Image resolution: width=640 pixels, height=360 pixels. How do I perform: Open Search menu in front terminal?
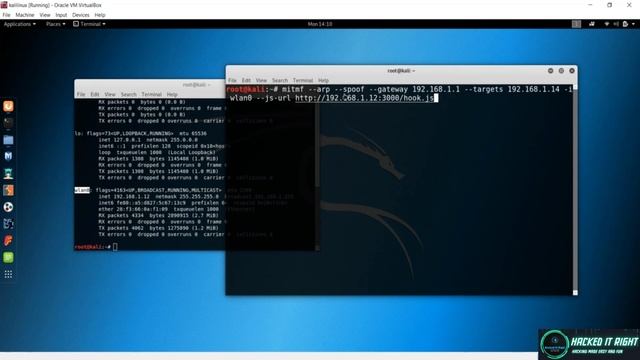click(280, 80)
